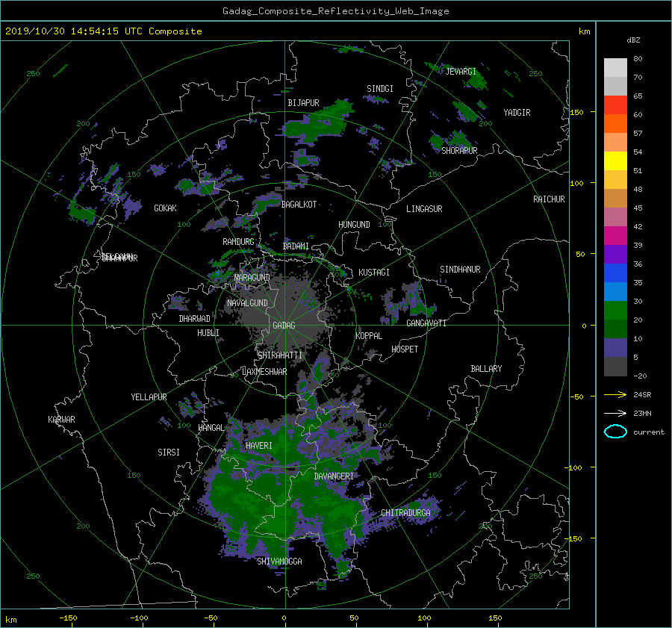Click the LINGASUR city label

coord(424,209)
